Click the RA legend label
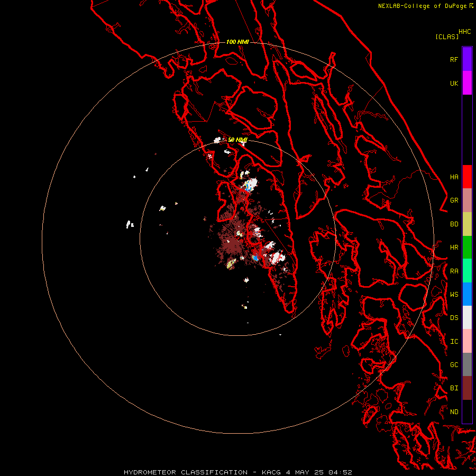Image resolution: width=476 pixels, height=476 pixels. (x=454, y=271)
